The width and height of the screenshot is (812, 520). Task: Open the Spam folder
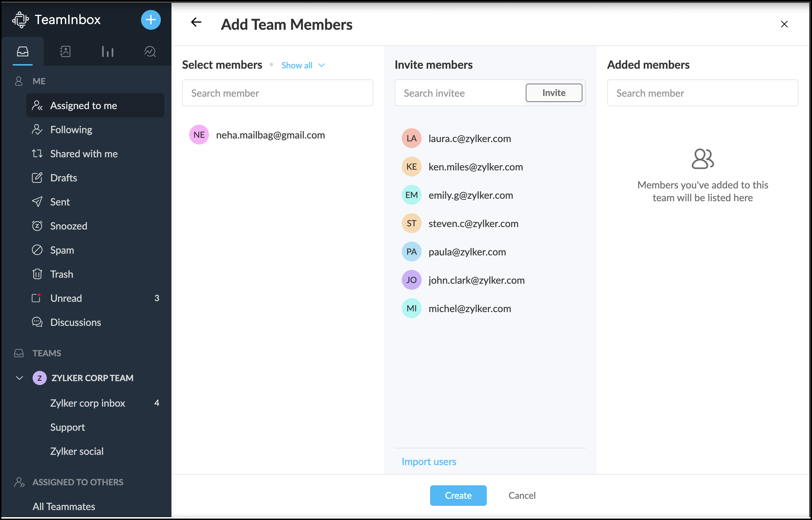tap(62, 250)
